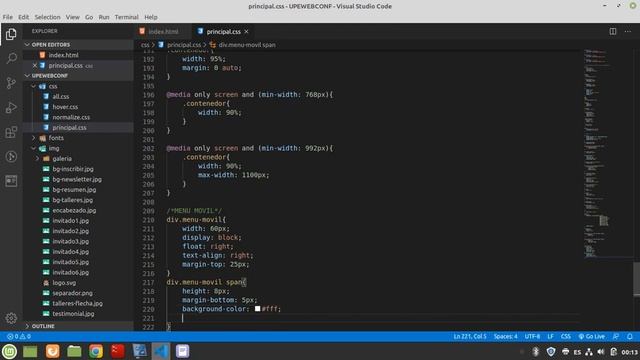Open #fff color swatch on line 220
The image size is (640, 360).
(x=258, y=309)
